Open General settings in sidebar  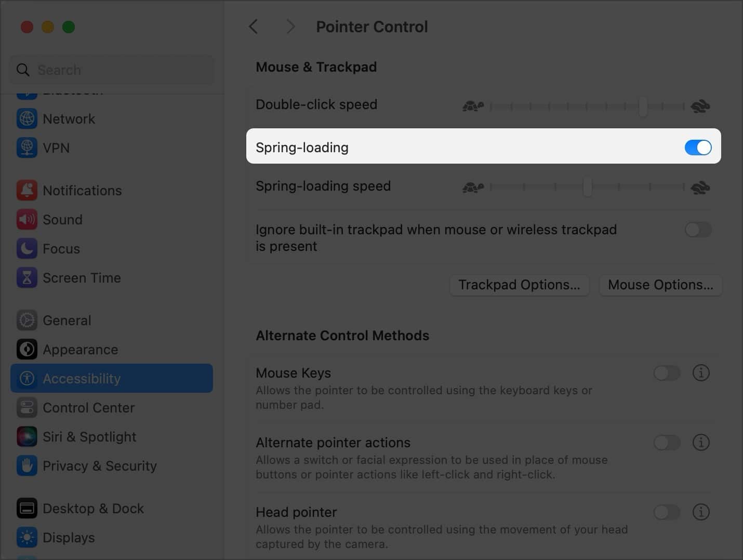coord(112,321)
